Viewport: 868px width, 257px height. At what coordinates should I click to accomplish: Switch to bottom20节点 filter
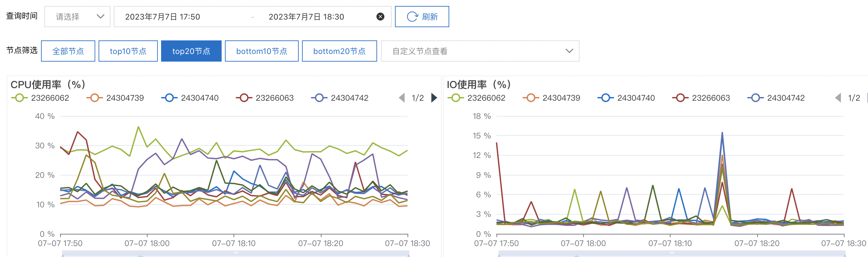339,51
